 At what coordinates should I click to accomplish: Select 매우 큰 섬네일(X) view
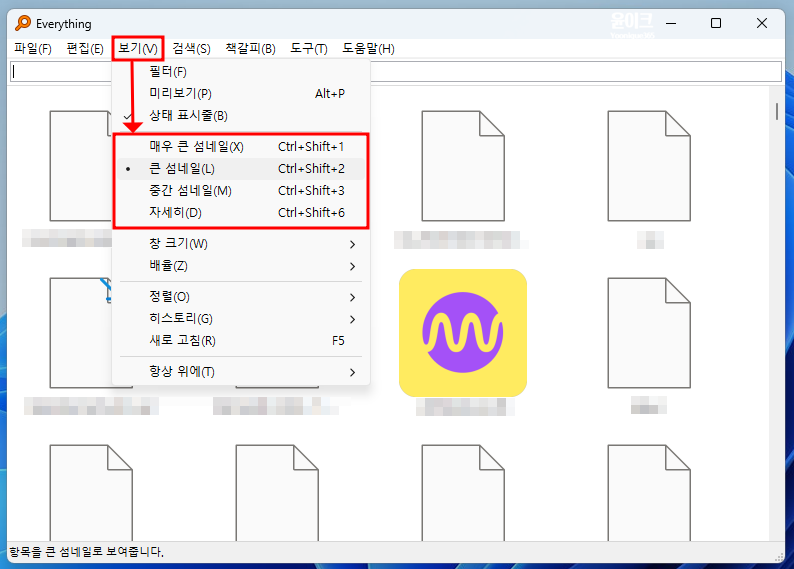click(x=241, y=147)
